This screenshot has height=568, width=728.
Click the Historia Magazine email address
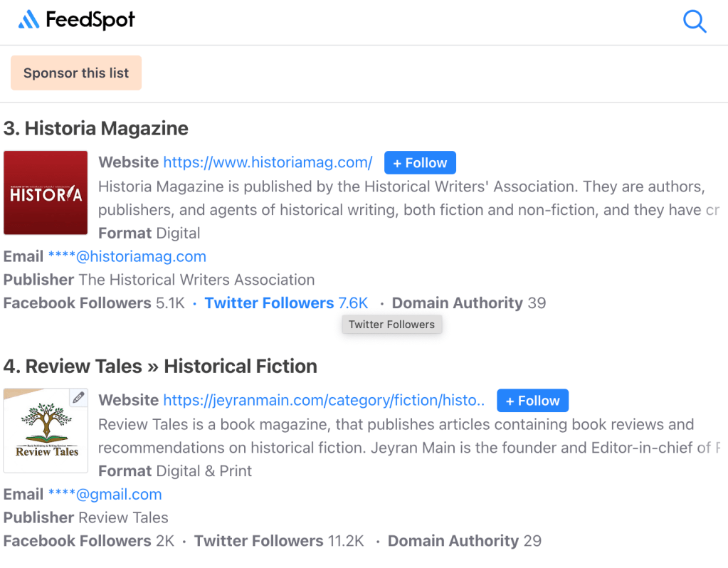coord(127,256)
